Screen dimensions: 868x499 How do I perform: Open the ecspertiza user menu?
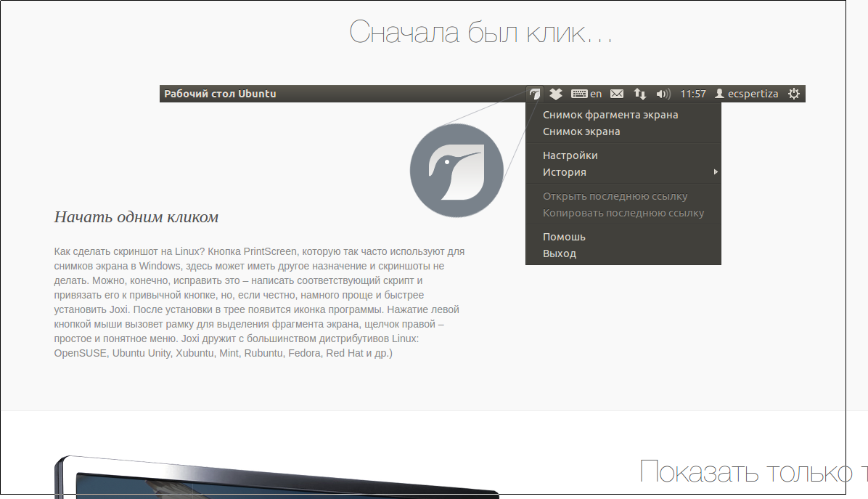[x=747, y=94]
